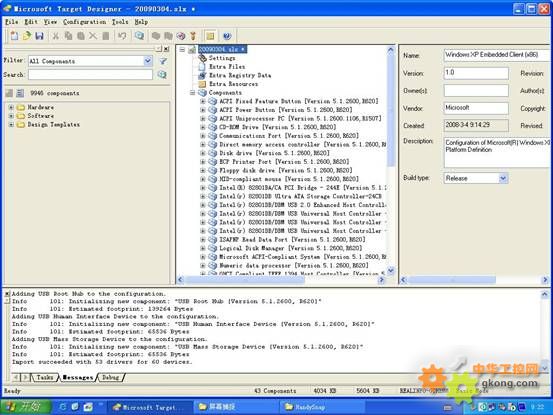
Task: Open the Edit menu
Action: click(31, 22)
